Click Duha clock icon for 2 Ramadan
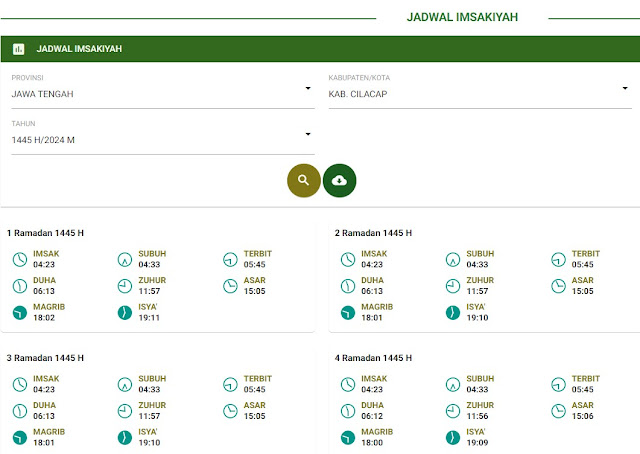640x454 pixels. pos(348,286)
